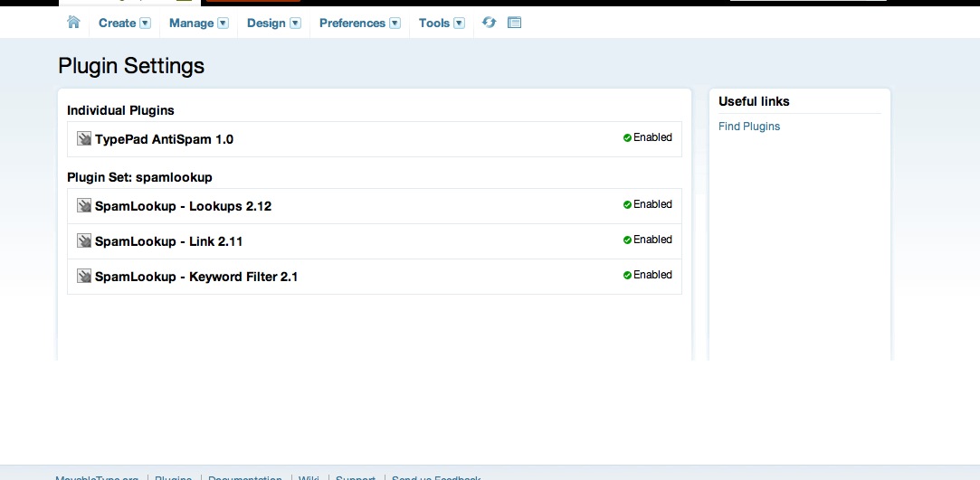
Task: Open the Design menu dropdown arrow
Action: pyautogui.click(x=295, y=24)
